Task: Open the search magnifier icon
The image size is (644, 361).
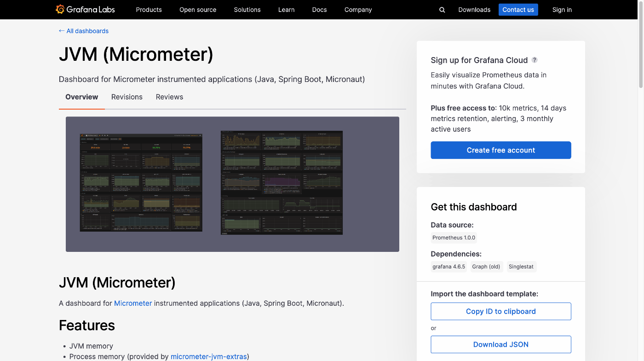Action: click(x=442, y=10)
